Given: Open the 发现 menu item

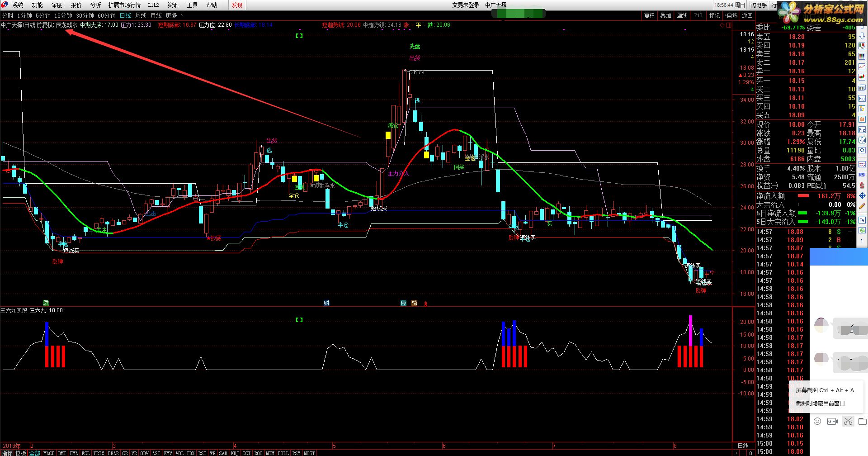Looking at the screenshot, I should pyautogui.click(x=237, y=5).
